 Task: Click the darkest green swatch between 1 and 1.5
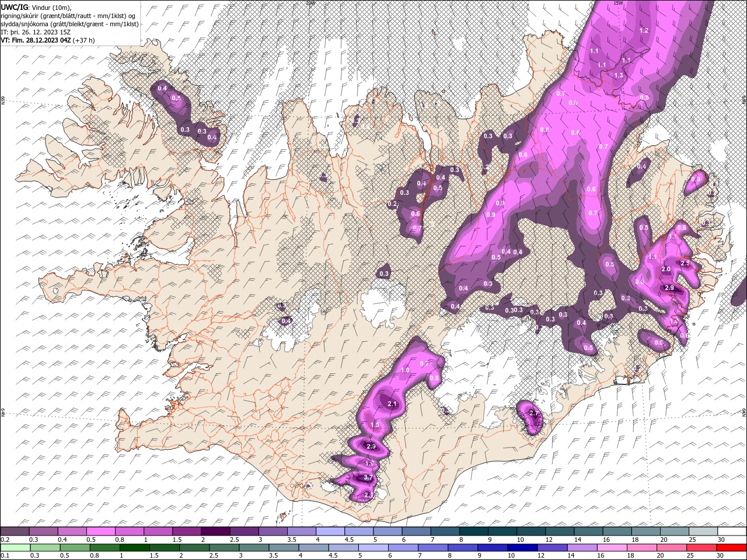pos(134,548)
